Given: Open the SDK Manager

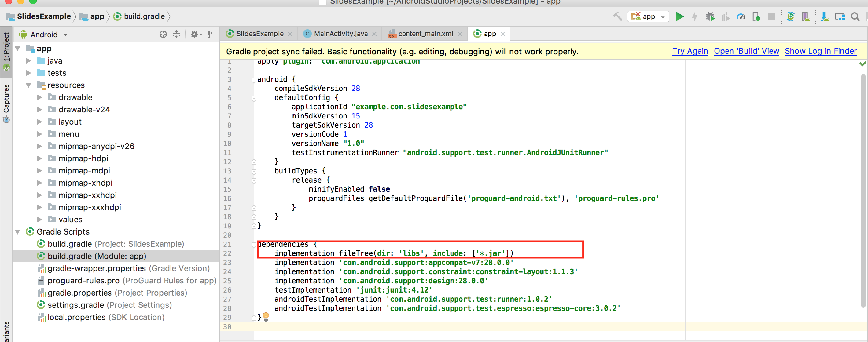Looking at the screenshot, I should point(825,16).
